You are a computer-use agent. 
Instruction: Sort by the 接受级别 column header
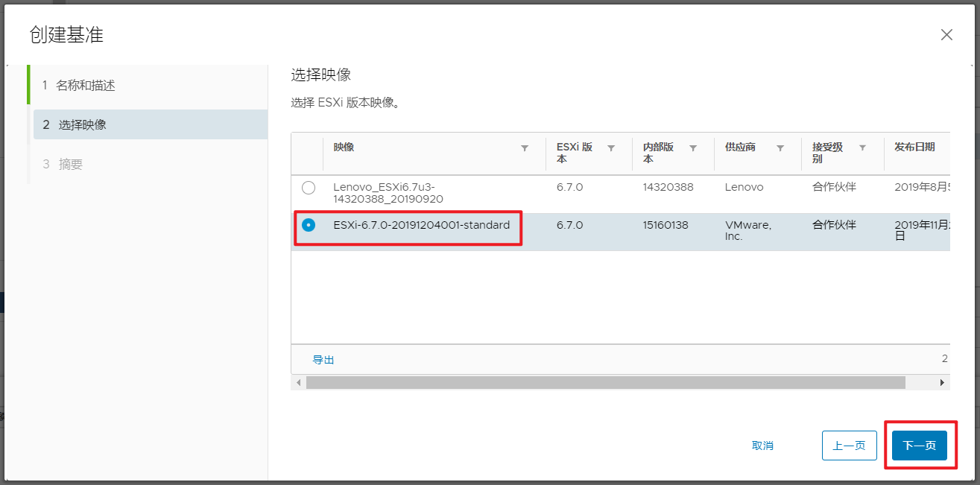[x=828, y=153]
